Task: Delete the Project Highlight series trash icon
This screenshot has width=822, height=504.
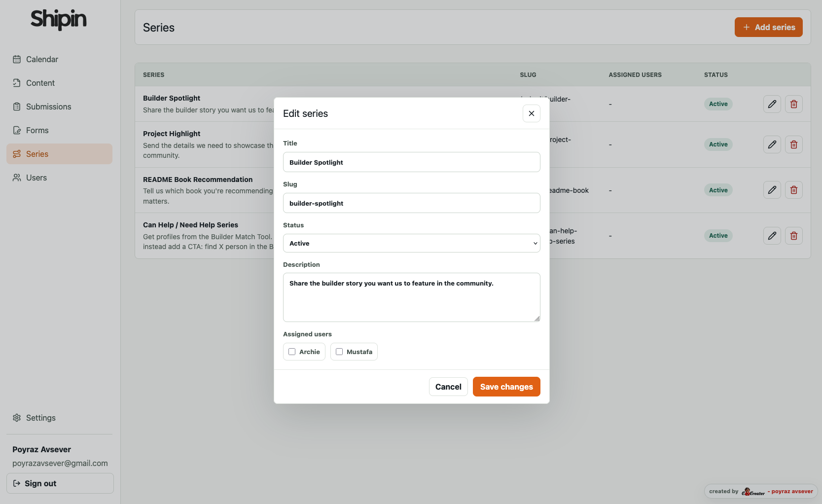Action: [794, 144]
